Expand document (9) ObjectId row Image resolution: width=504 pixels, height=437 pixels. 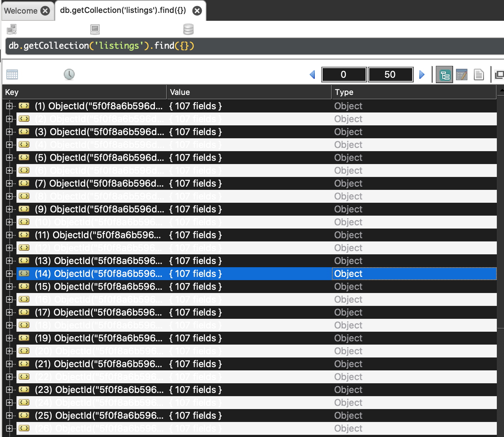tap(9, 209)
